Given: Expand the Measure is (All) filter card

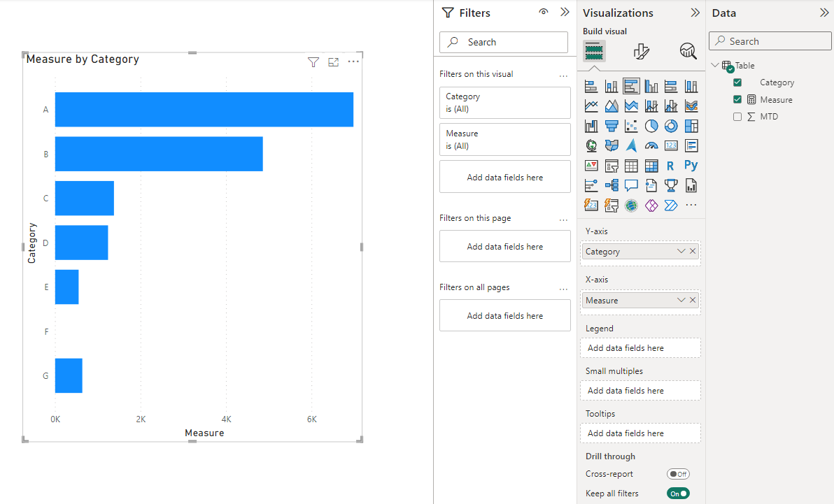Looking at the screenshot, I should tap(504, 139).
